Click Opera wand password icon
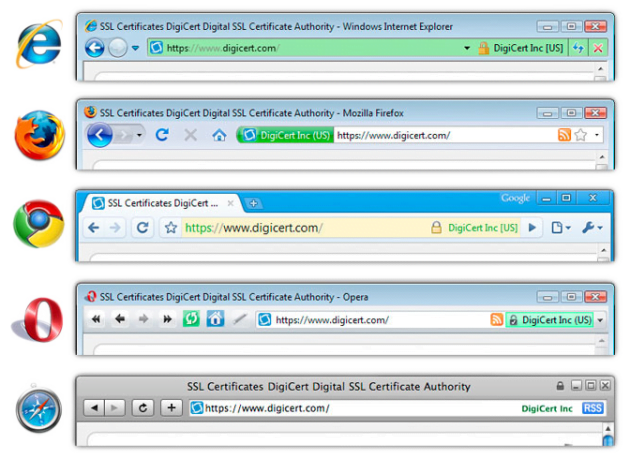This screenshot has height=458, width=630. [240, 319]
